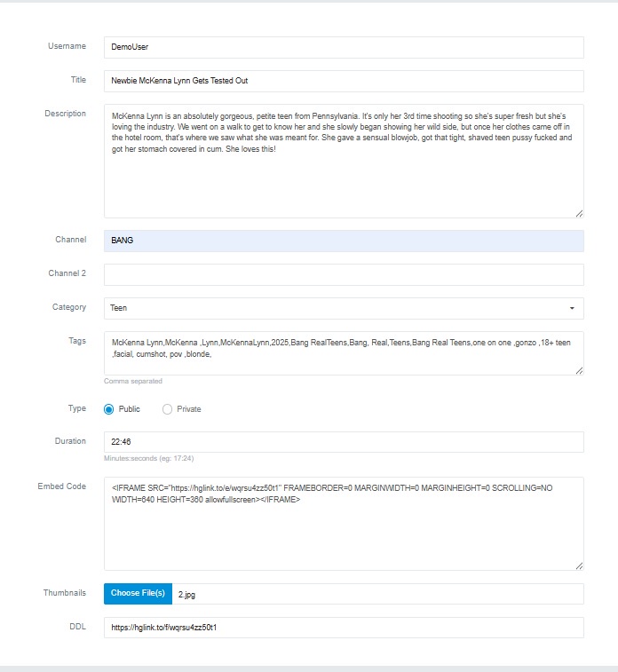Click inside the Embed Code text area
Viewport: 618px width, 672px height.
click(x=344, y=533)
